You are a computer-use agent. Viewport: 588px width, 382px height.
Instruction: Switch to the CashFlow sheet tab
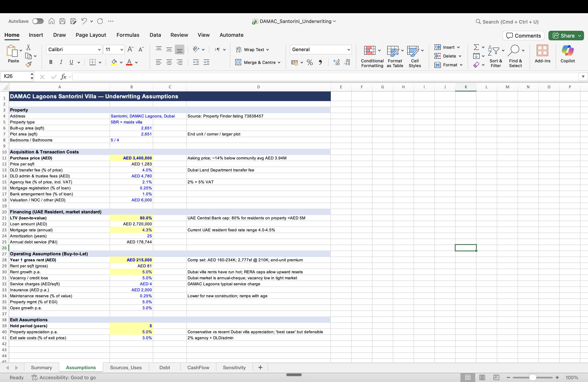coord(198,367)
